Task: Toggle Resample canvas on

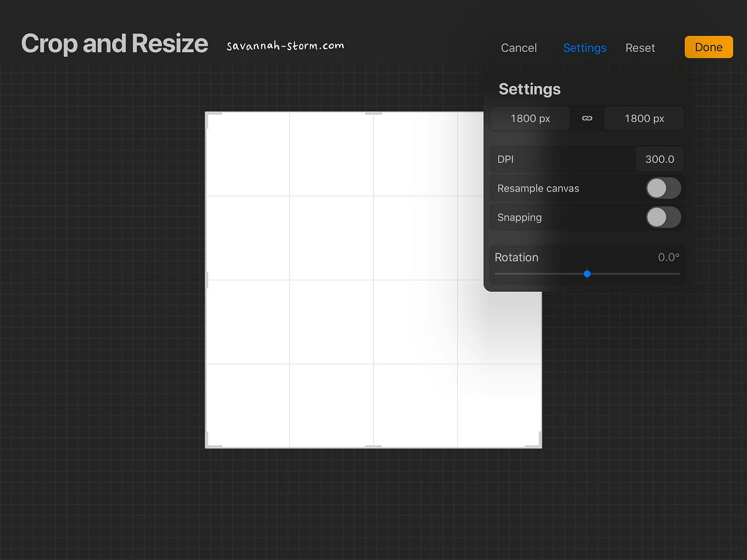Action: (663, 188)
